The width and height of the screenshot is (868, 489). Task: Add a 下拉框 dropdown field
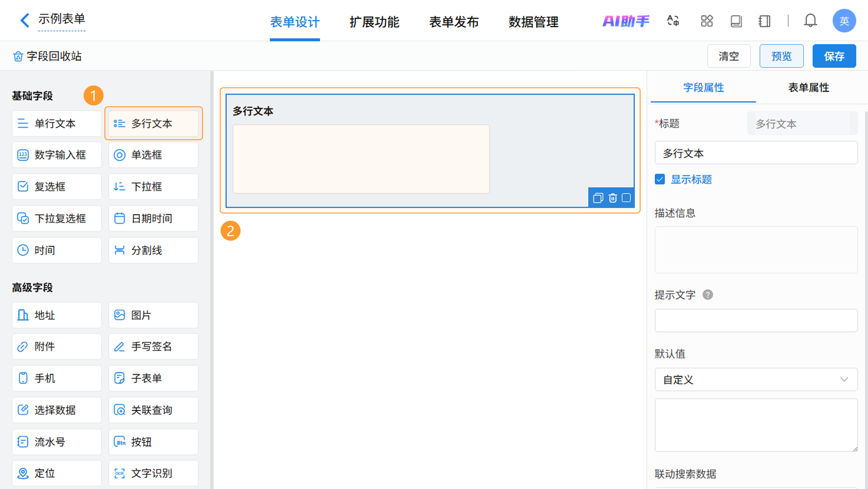coord(153,187)
